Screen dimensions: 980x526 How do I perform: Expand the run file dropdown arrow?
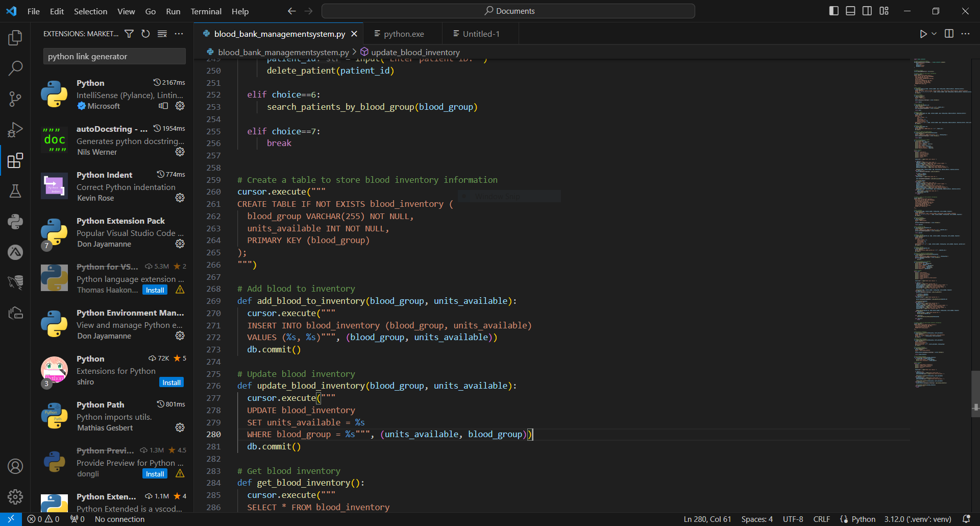934,34
